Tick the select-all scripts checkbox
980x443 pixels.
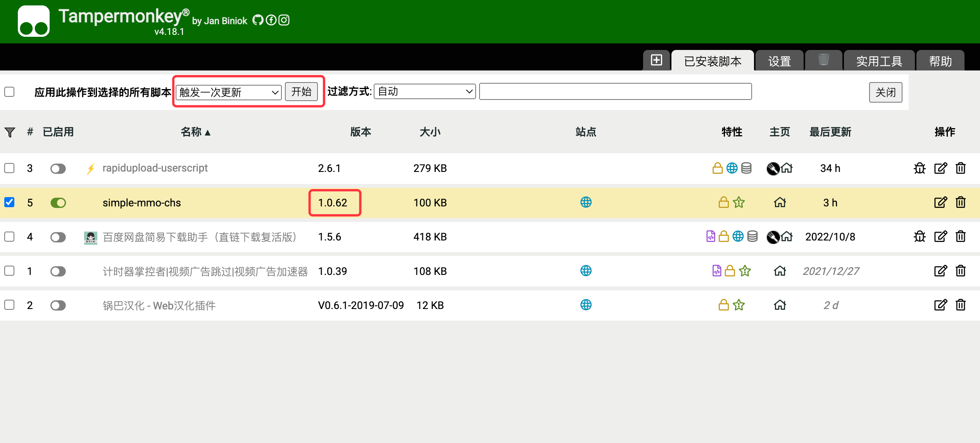pyautogui.click(x=9, y=92)
